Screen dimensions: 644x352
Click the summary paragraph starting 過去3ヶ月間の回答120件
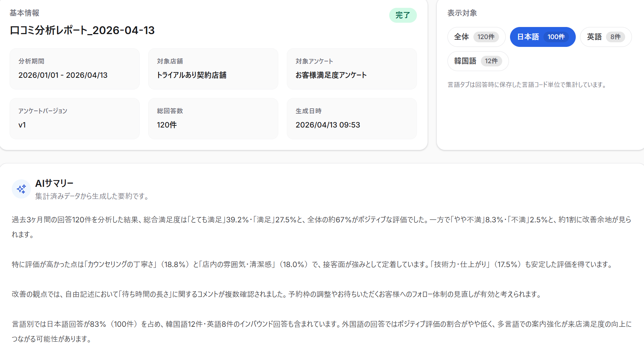322,227
